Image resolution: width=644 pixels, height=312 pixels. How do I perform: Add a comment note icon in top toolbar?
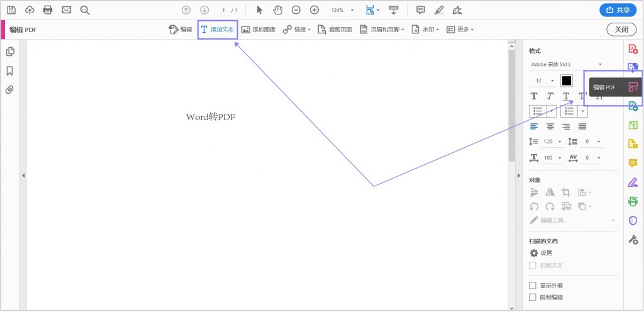421,10
